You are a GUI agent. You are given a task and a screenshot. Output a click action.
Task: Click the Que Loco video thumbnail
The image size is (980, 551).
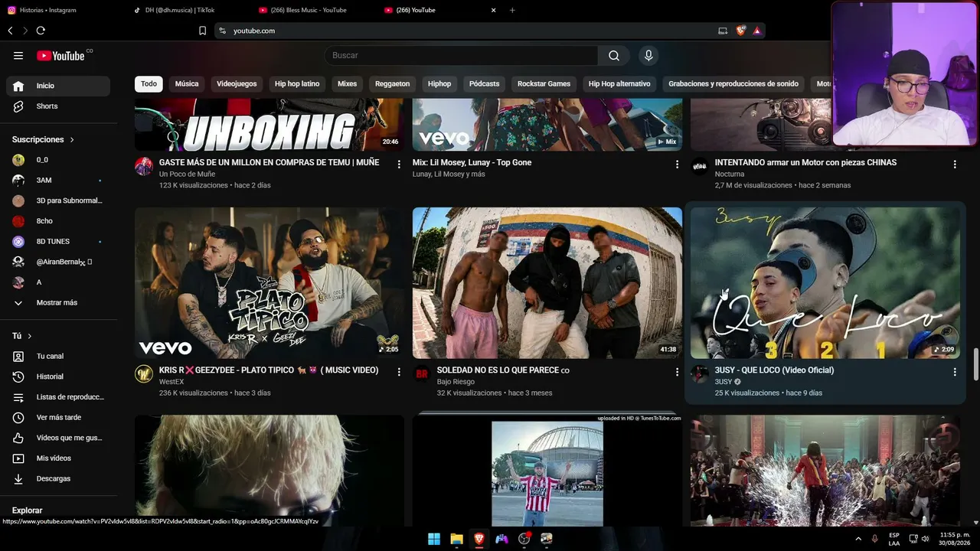[825, 283]
